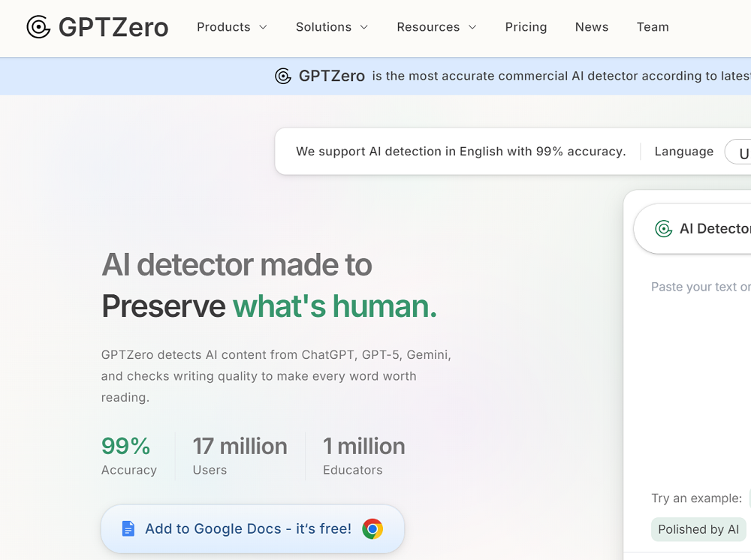This screenshot has height=560, width=751.
Task: Expand the Solutions dropdown
Action: click(331, 27)
